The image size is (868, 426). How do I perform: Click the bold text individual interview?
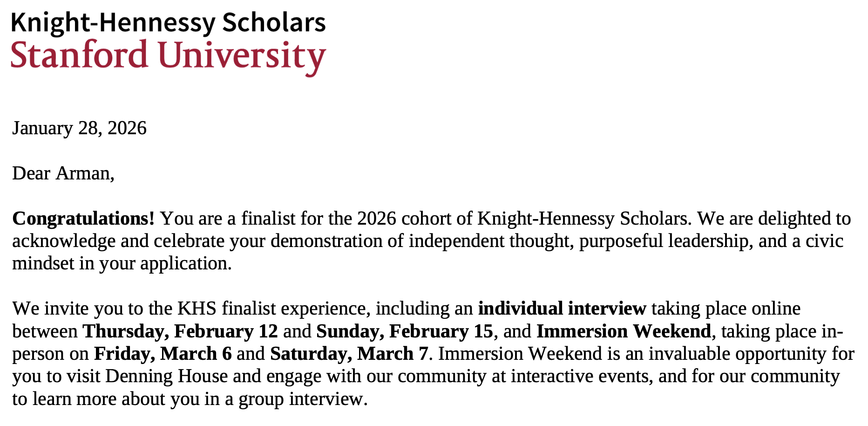[562, 309]
